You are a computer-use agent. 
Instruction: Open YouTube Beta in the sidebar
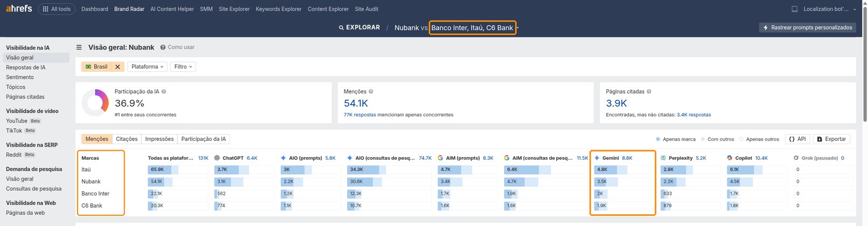point(24,121)
